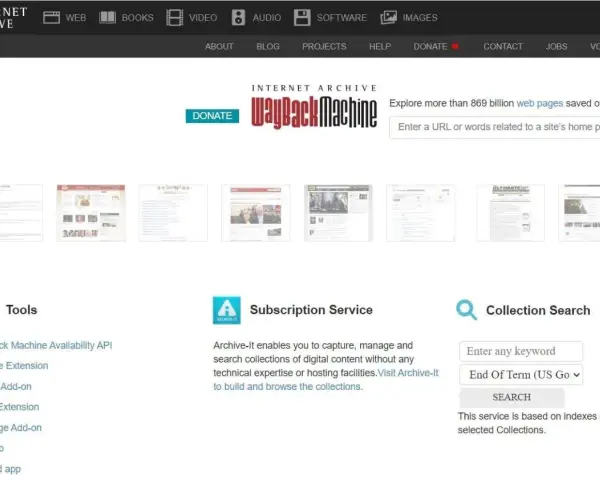This screenshot has width=600, height=480.
Task: Focus the 'Enter any keyword' field
Action: pos(521,351)
